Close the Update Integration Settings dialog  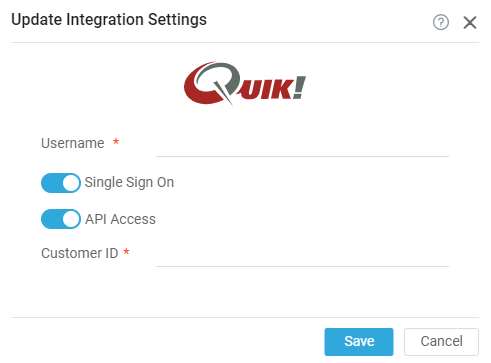[470, 23]
